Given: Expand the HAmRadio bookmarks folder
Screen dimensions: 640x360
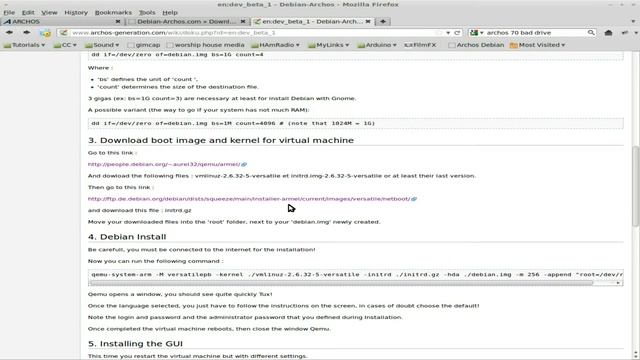Looking at the screenshot, I should pos(276,45).
